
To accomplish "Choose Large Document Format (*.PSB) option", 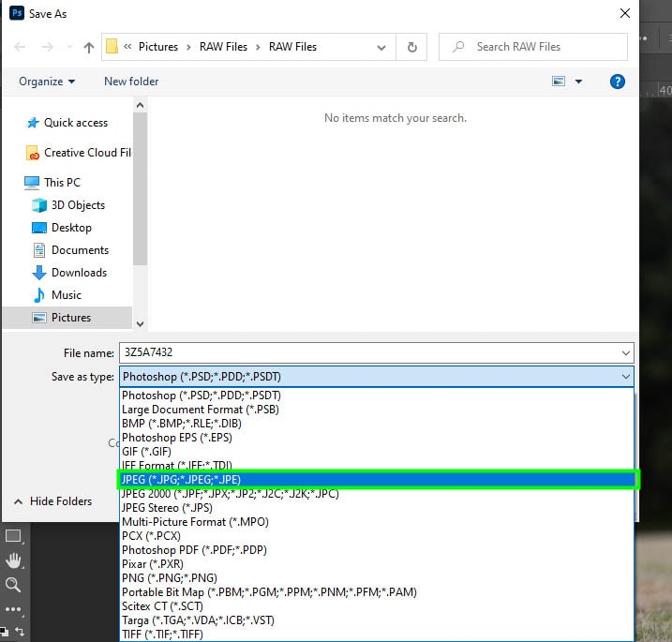I will pos(377,410).
